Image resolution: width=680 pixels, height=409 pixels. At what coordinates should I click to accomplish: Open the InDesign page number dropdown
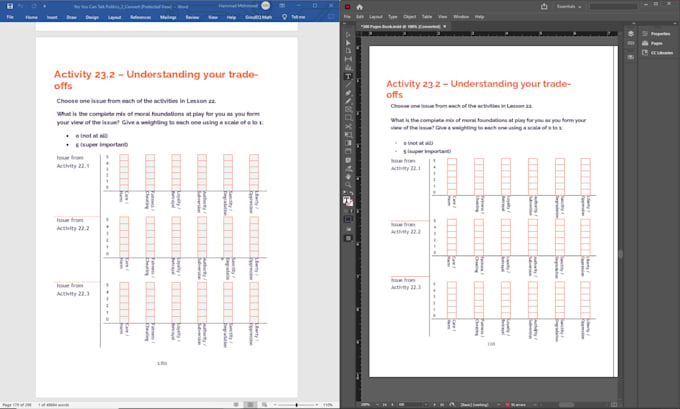coord(426,405)
